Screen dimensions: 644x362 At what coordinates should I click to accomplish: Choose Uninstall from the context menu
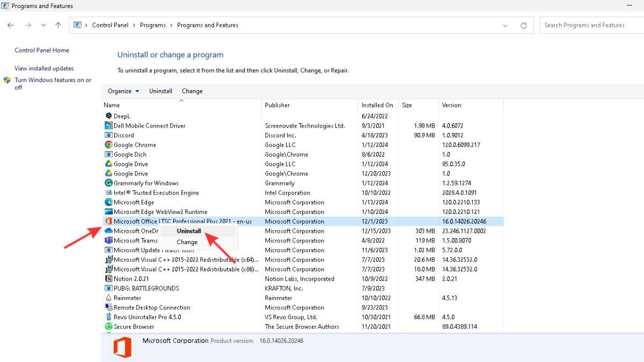point(197,231)
